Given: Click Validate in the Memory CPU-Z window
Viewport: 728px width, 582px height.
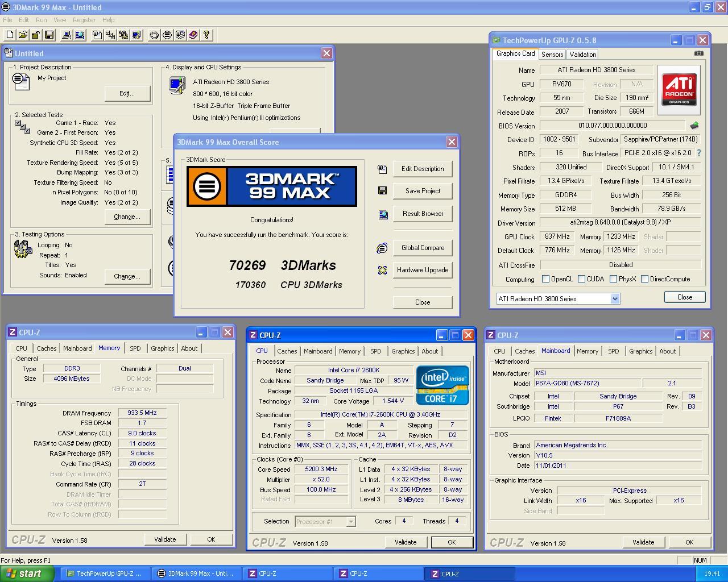Looking at the screenshot, I should [x=165, y=539].
